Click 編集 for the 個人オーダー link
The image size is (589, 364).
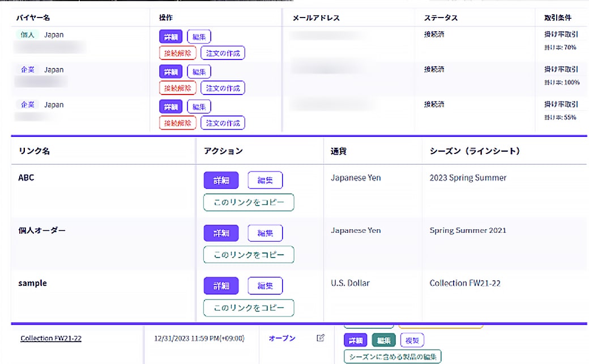coord(265,233)
